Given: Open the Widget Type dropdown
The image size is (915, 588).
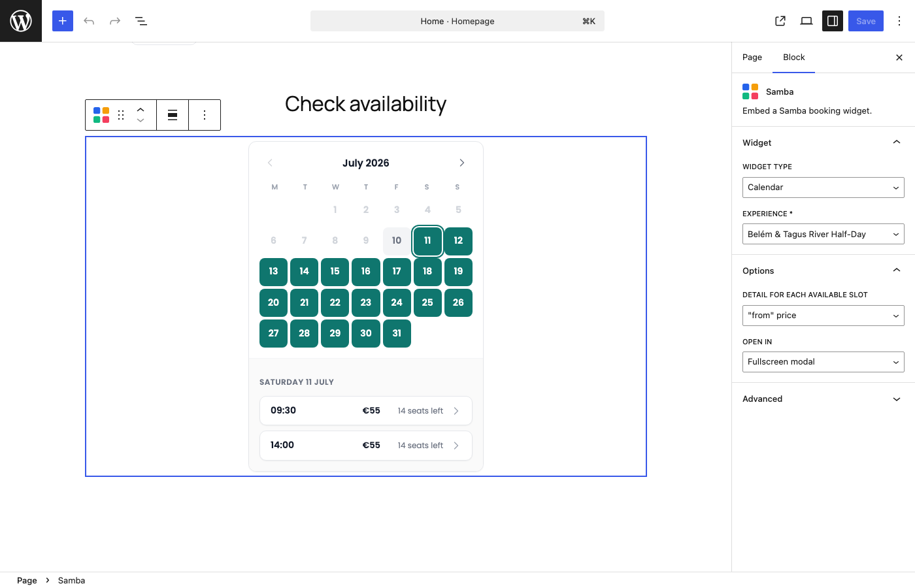Looking at the screenshot, I should pos(823,188).
